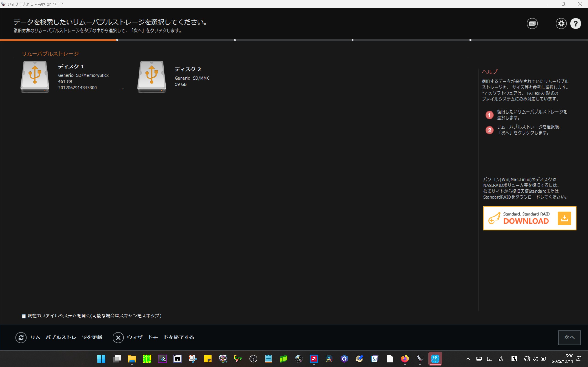Open settings via the gear icon
588x367 pixels.
pos(561,24)
